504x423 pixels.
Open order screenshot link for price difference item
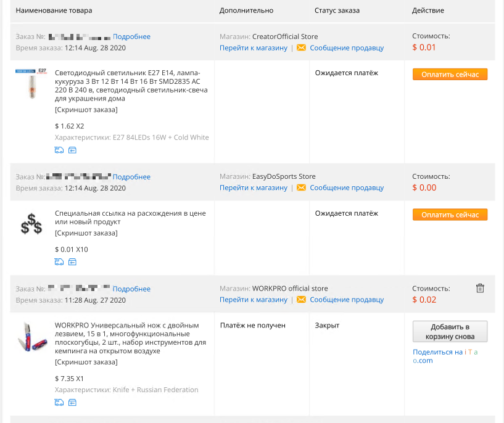pos(86,233)
